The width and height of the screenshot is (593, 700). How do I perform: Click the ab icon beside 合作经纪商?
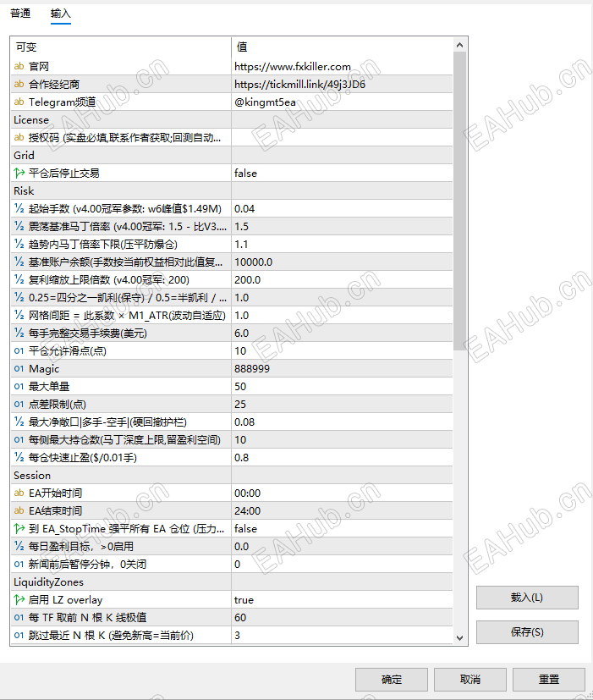19,85
